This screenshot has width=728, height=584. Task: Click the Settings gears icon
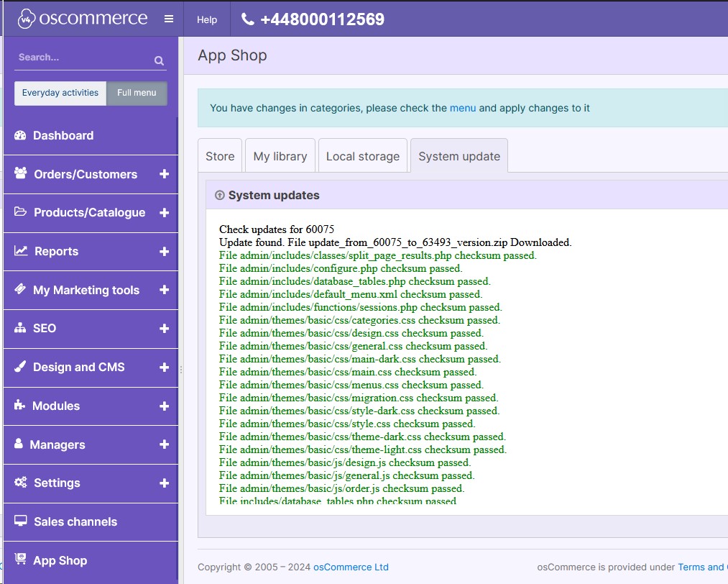20,483
